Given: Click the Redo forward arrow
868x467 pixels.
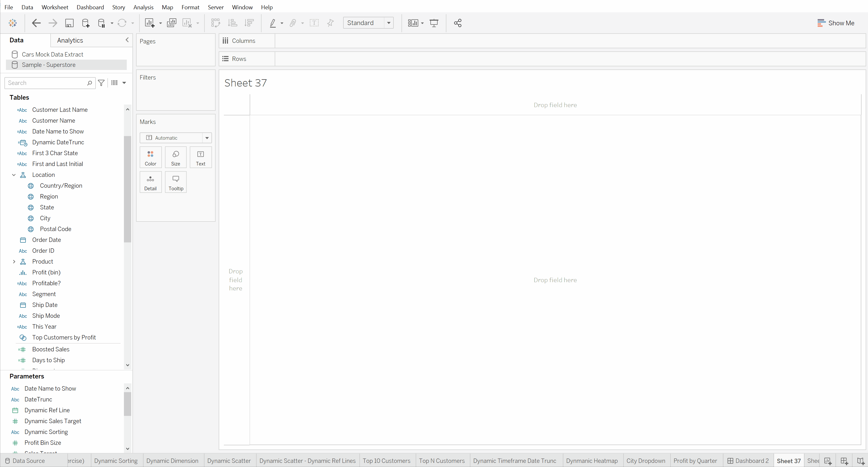Looking at the screenshot, I should coord(53,23).
